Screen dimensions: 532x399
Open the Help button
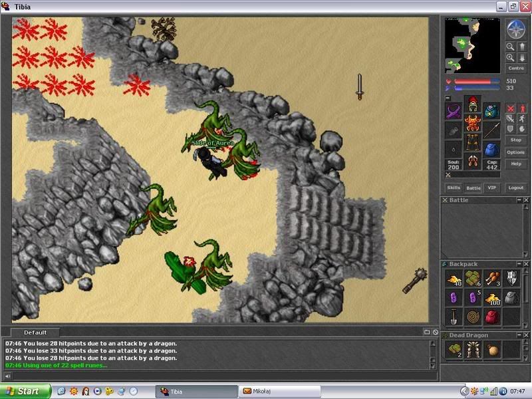click(x=516, y=164)
